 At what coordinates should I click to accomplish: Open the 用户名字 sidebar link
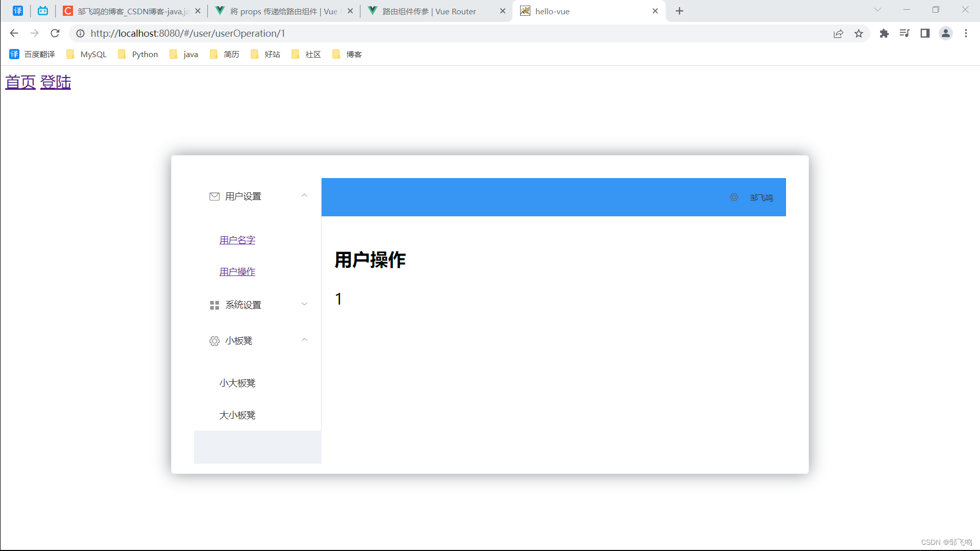237,240
